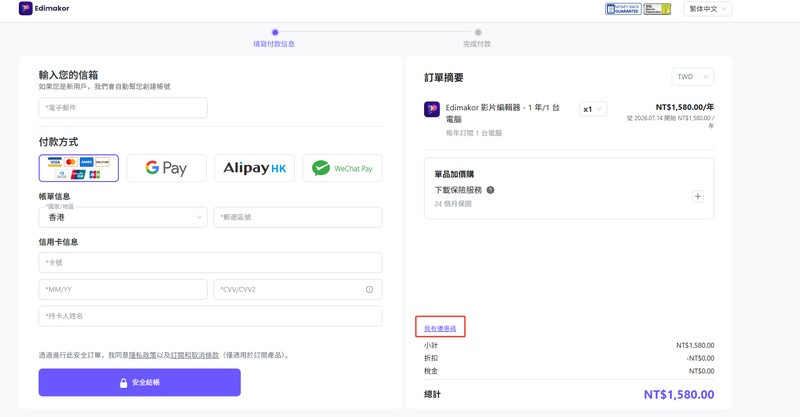Screen dimensions: 800x417
Task: Open the 繁體中文 language dropdown
Action: click(x=708, y=9)
